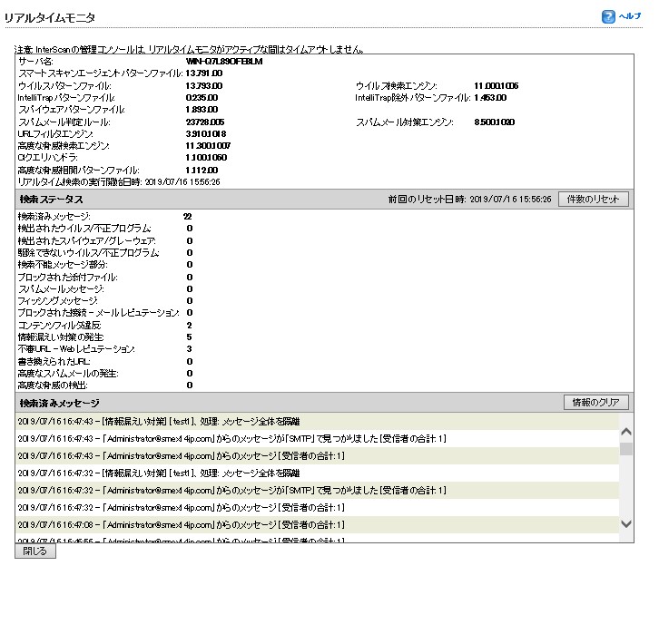Click the message log scroll down arrow
659x644 pixels.
pyautogui.click(x=625, y=524)
